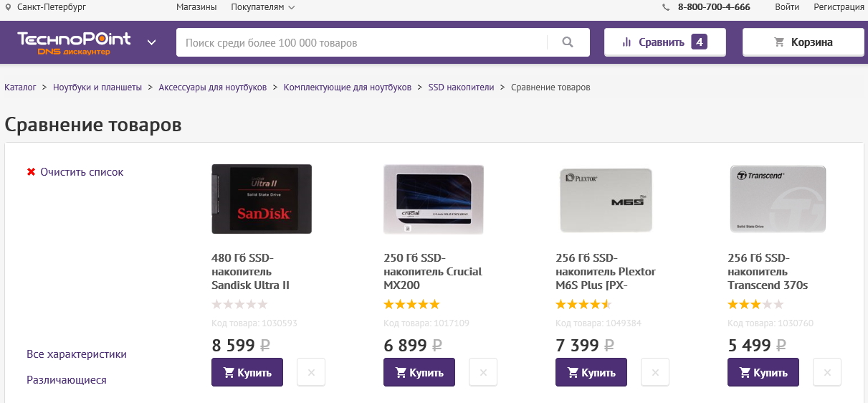Click the product search input field

tap(362, 42)
